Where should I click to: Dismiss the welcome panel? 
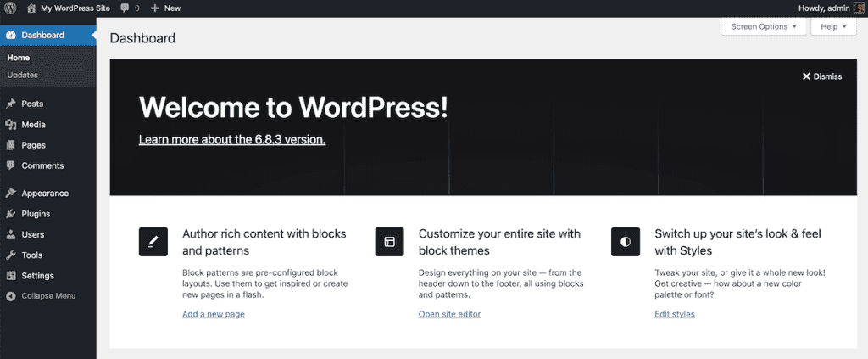pyautogui.click(x=822, y=76)
